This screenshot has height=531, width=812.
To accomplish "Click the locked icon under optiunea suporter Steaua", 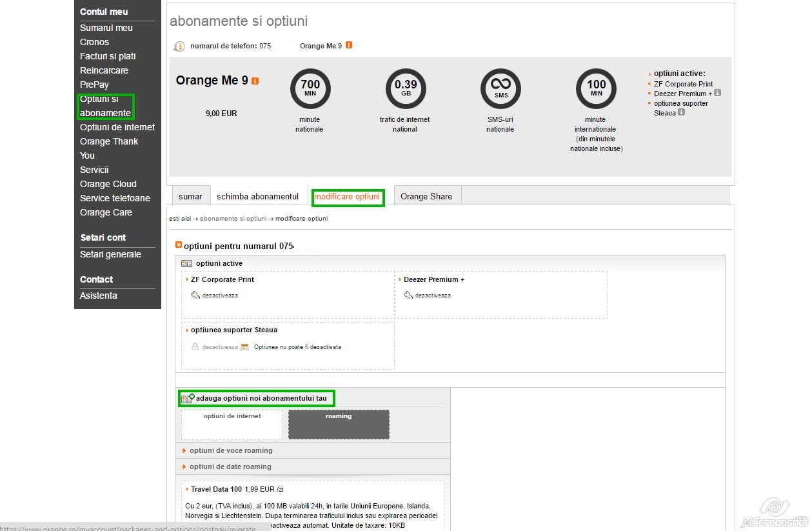I will tap(195, 346).
